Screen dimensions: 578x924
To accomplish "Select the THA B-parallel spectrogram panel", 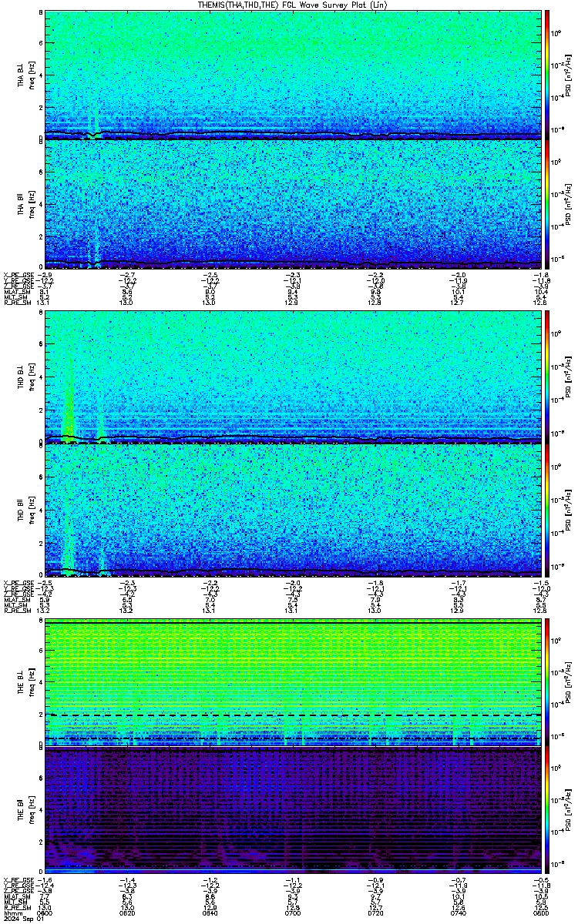I will [x=292, y=204].
